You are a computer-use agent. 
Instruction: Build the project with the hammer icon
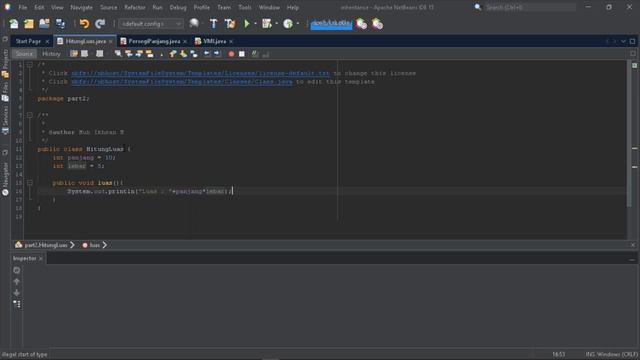click(x=213, y=24)
